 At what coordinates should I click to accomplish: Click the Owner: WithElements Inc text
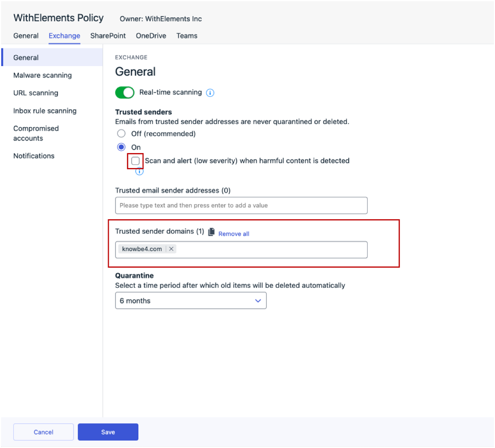click(161, 19)
